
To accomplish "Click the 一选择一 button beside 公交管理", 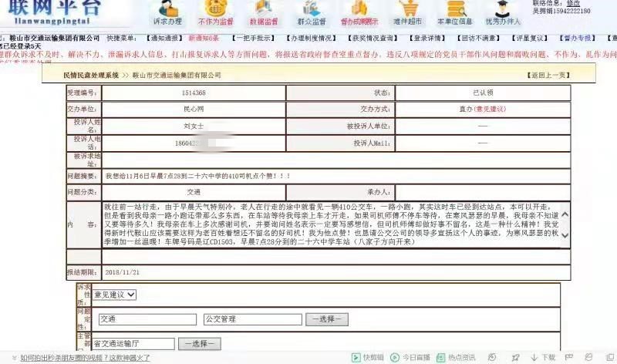I will 329,318.
